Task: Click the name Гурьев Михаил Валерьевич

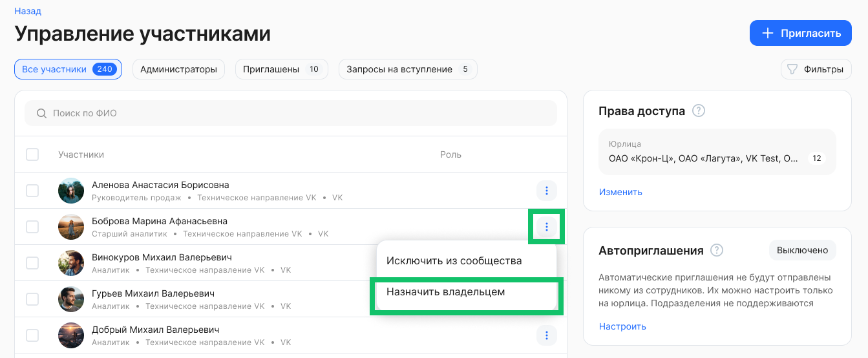Action: tap(153, 293)
